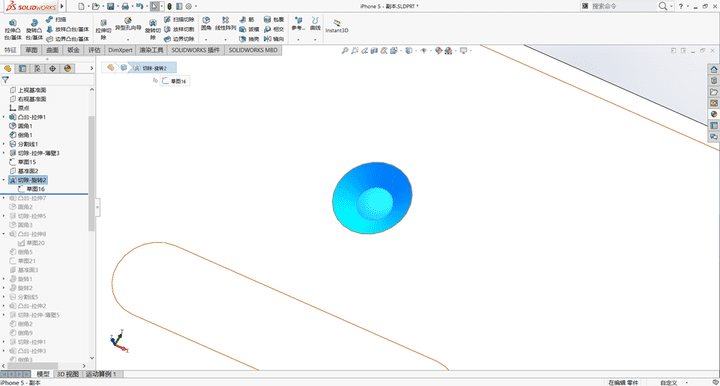The height and width of the screenshot is (386, 720).
Task: Switch to the DimXpert ribbon tab
Action: [120, 50]
